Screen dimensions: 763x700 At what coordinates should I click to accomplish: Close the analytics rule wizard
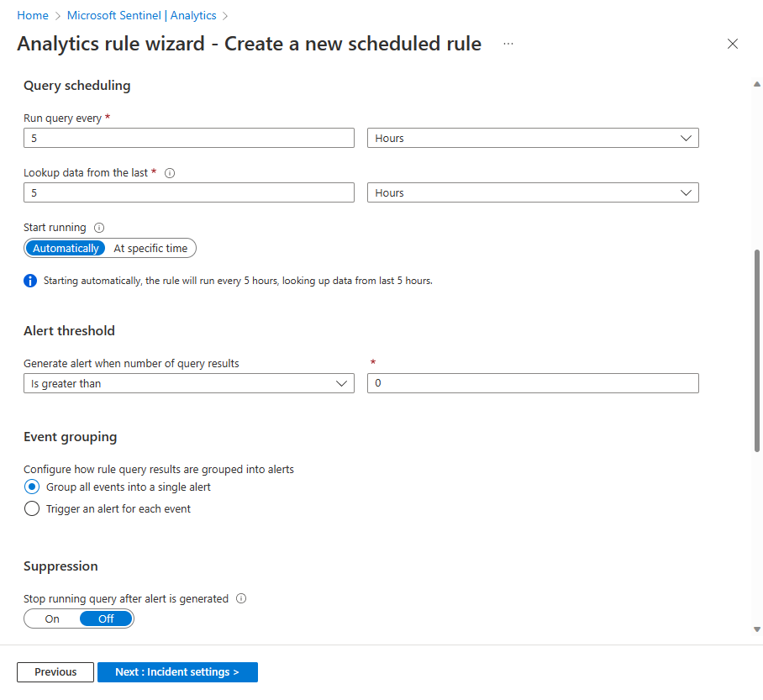pos(732,44)
